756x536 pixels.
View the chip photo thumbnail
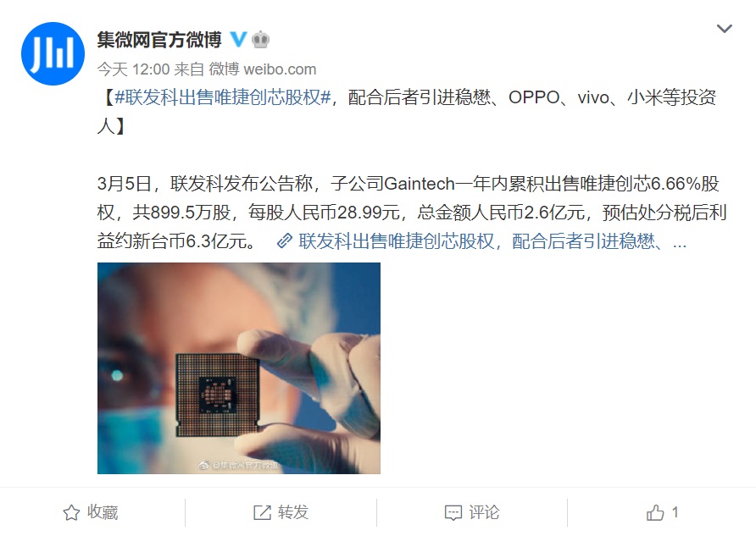tap(239, 368)
